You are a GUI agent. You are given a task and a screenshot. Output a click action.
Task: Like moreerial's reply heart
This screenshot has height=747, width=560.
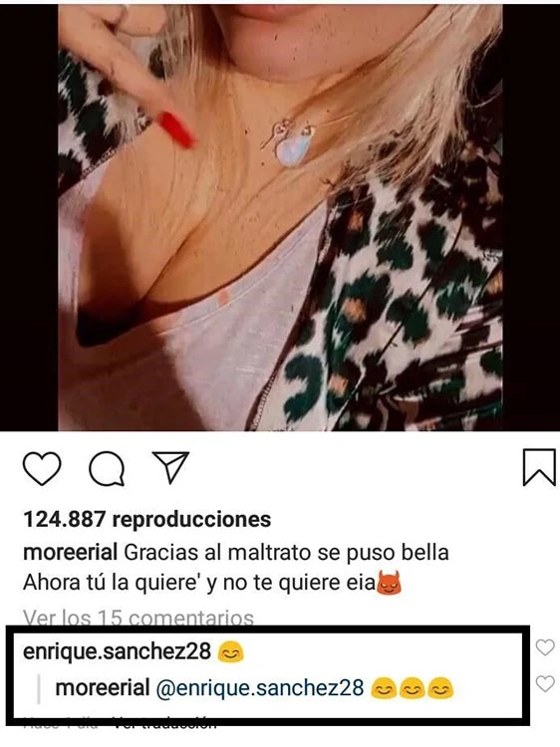click(545, 683)
